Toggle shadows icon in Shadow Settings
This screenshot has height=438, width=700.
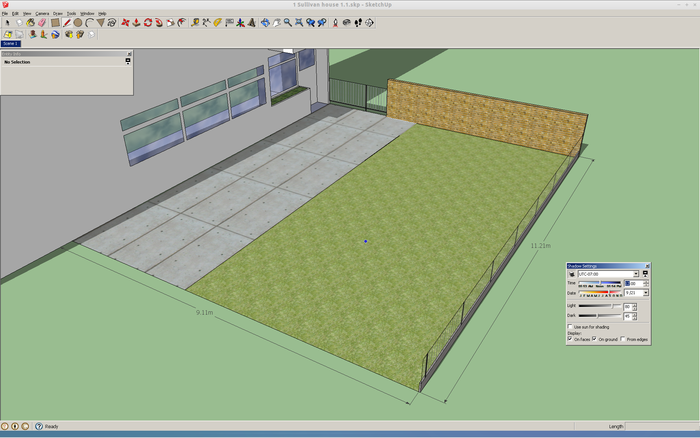click(x=571, y=274)
